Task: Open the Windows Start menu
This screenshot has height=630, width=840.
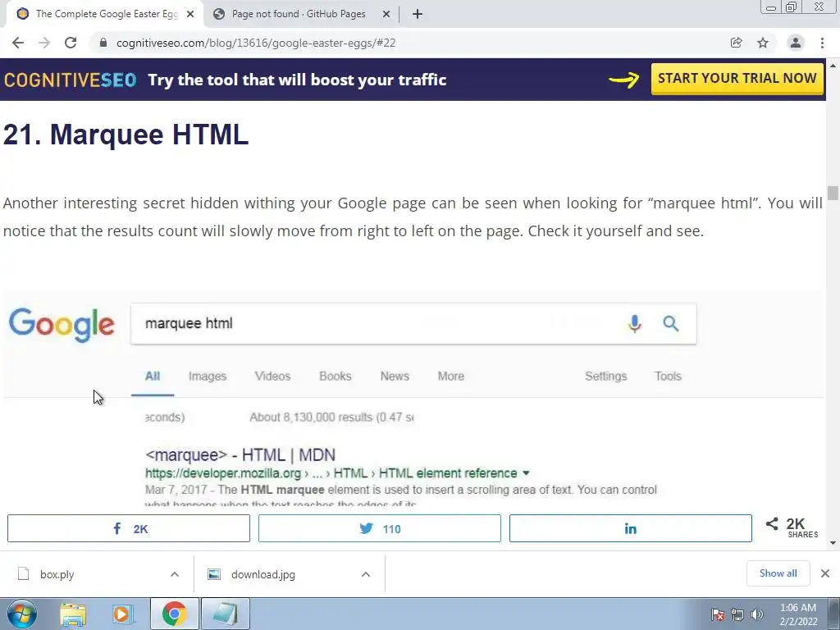Action: coord(22,614)
